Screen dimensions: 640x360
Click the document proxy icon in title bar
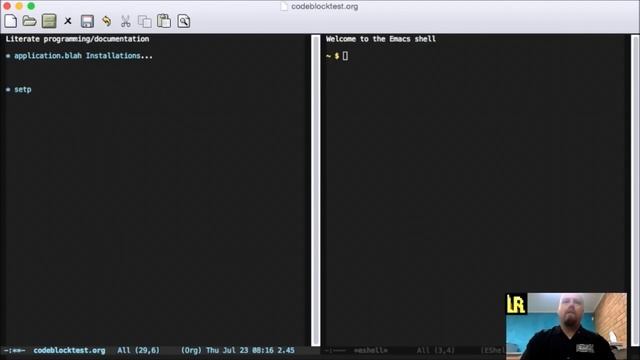(x=284, y=7)
